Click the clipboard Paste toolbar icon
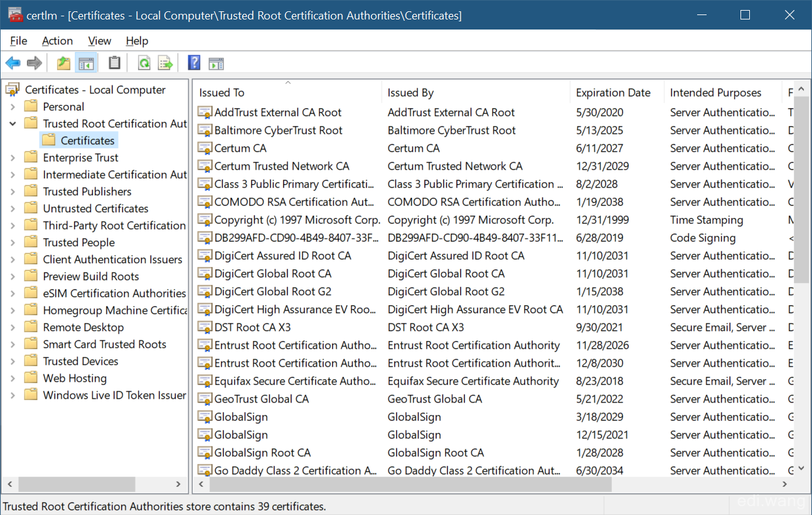Viewport: 812px width, 515px height. (x=114, y=63)
